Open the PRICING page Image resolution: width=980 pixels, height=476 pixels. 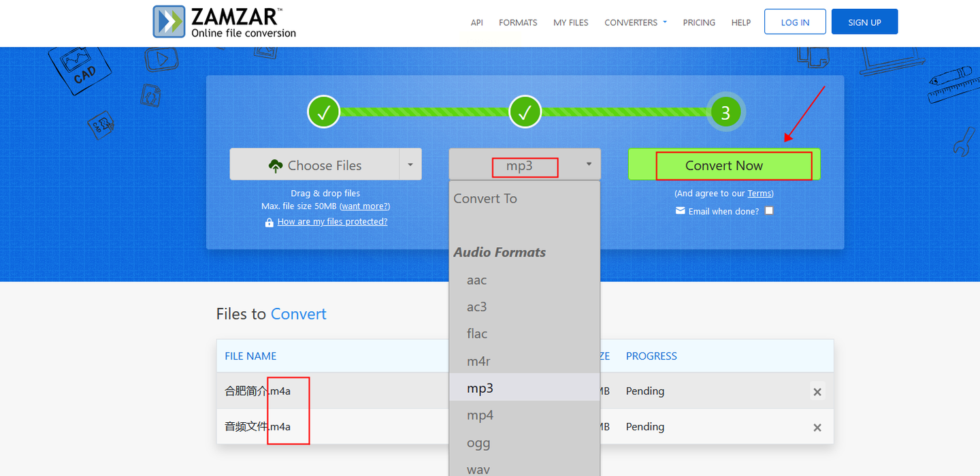tap(699, 22)
